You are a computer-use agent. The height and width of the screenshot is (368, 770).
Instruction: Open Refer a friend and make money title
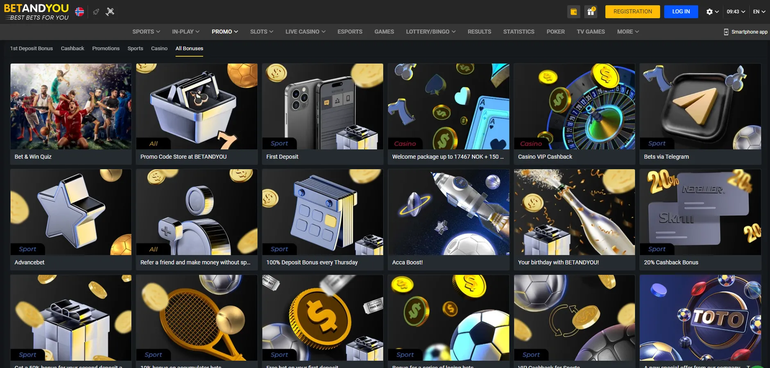(x=196, y=262)
